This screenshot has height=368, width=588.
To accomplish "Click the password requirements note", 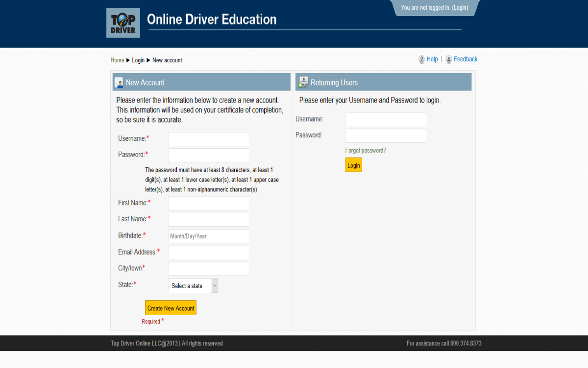I will coord(212,180).
